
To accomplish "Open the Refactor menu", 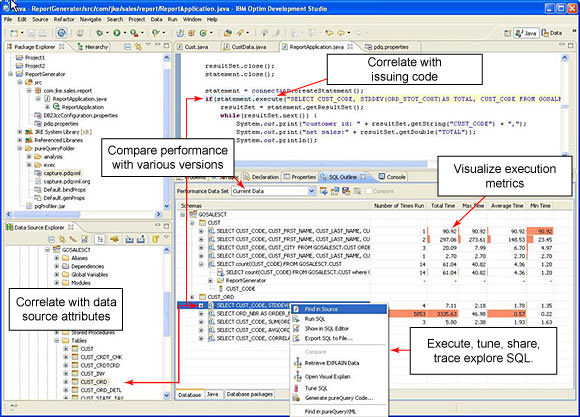I will click(64, 19).
